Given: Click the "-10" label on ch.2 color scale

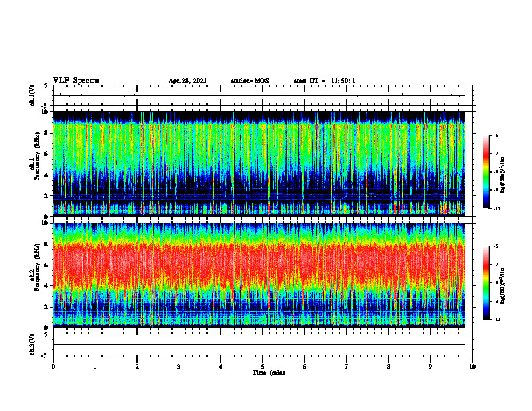Looking at the screenshot, I should tap(497, 320).
